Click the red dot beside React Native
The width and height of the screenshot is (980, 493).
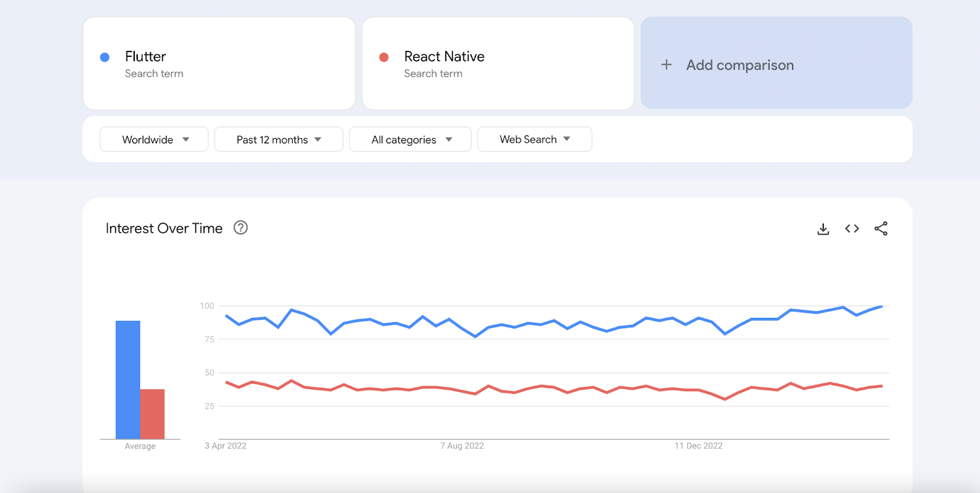[x=384, y=57]
